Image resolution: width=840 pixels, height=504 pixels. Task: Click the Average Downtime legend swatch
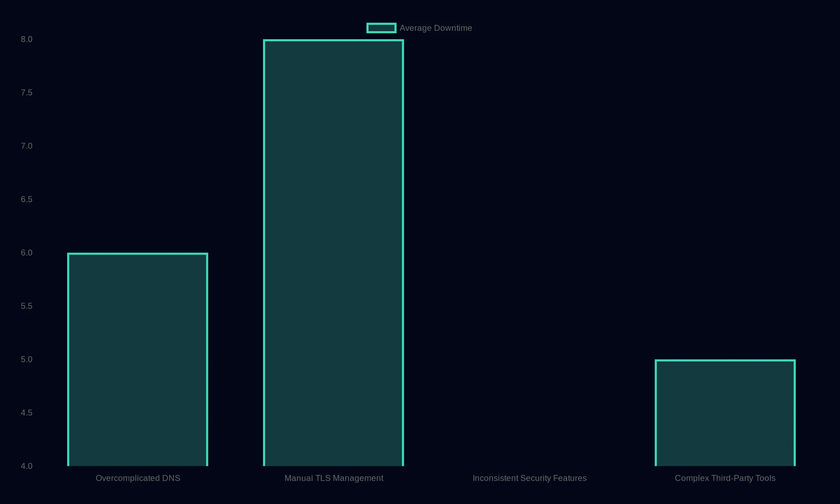[x=381, y=28]
